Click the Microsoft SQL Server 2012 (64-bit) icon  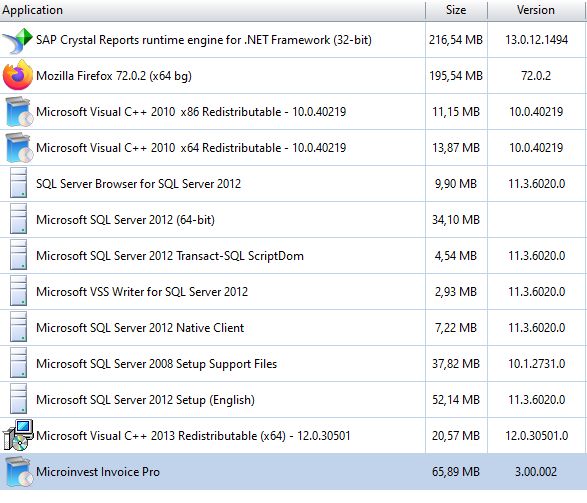click(18, 219)
